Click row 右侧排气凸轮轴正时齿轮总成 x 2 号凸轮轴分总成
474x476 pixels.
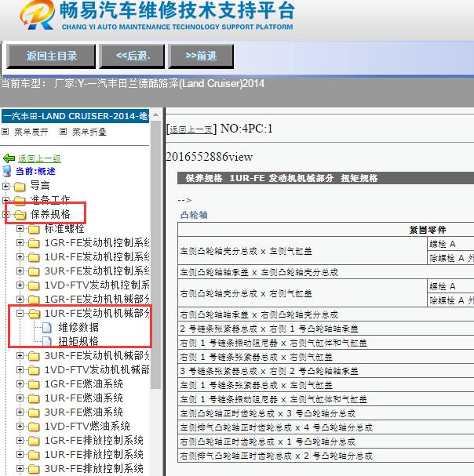click(x=326, y=456)
